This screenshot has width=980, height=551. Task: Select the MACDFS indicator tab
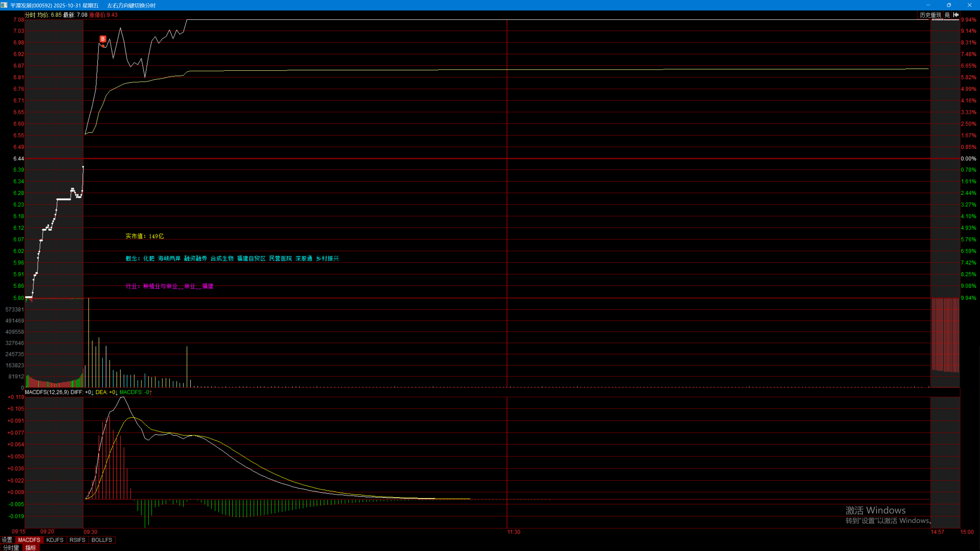coord(29,540)
